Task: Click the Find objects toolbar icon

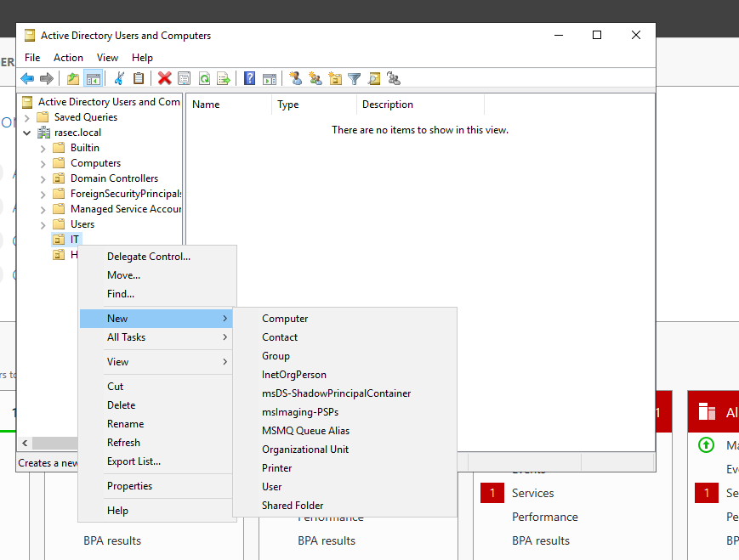Action: (x=374, y=79)
